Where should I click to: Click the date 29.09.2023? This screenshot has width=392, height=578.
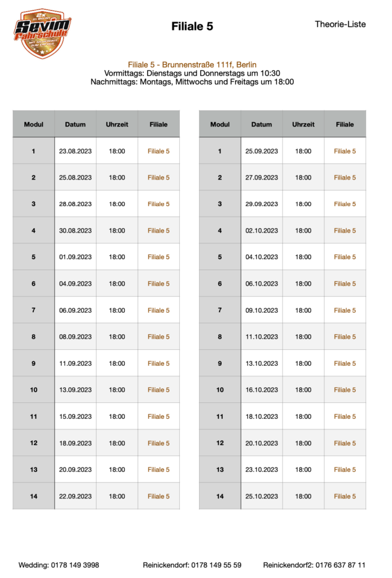262,204
